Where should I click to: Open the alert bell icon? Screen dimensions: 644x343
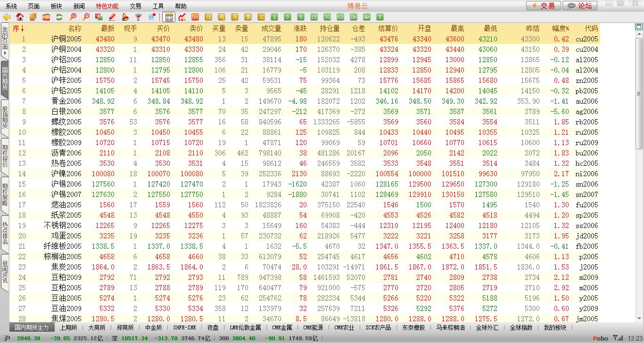pos(125,17)
